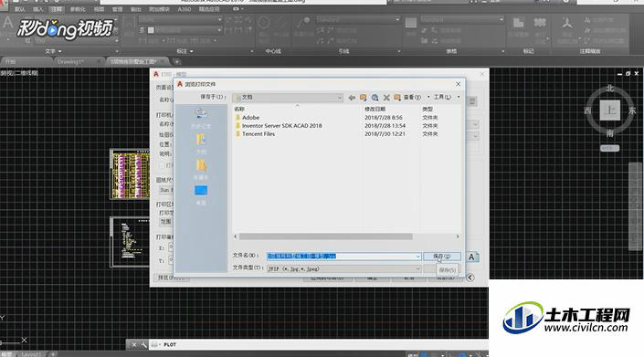Select Documents place in dialog sidebar

tap(201, 143)
